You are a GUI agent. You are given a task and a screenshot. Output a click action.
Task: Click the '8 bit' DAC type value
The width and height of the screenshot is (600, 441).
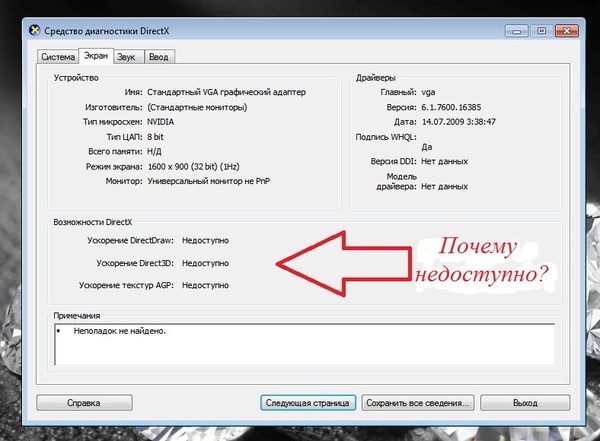155,137
